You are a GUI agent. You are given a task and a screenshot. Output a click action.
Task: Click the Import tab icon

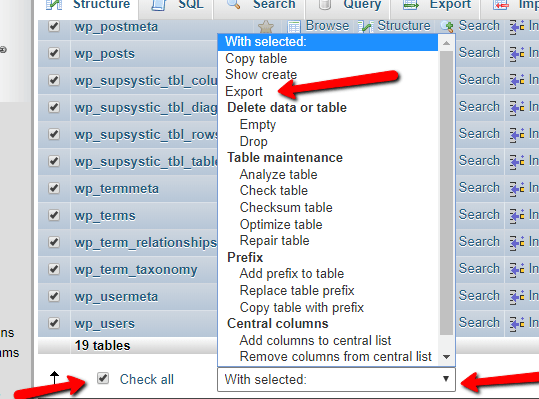pos(500,4)
